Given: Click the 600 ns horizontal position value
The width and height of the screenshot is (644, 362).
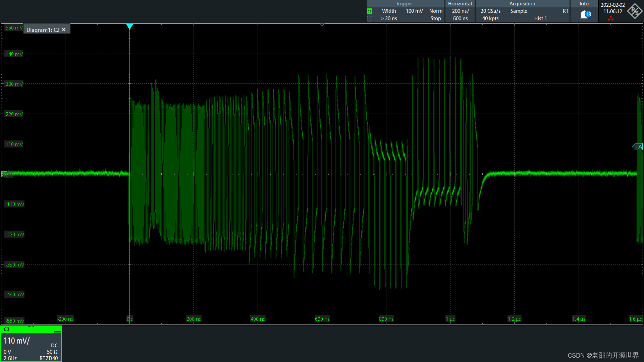Looking at the screenshot, I should click(x=460, y=18).
